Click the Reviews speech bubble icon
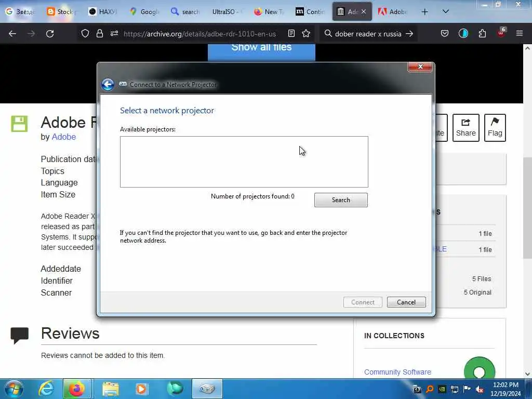Viewport: 532px width, 399px height. [x=19, y=336]
